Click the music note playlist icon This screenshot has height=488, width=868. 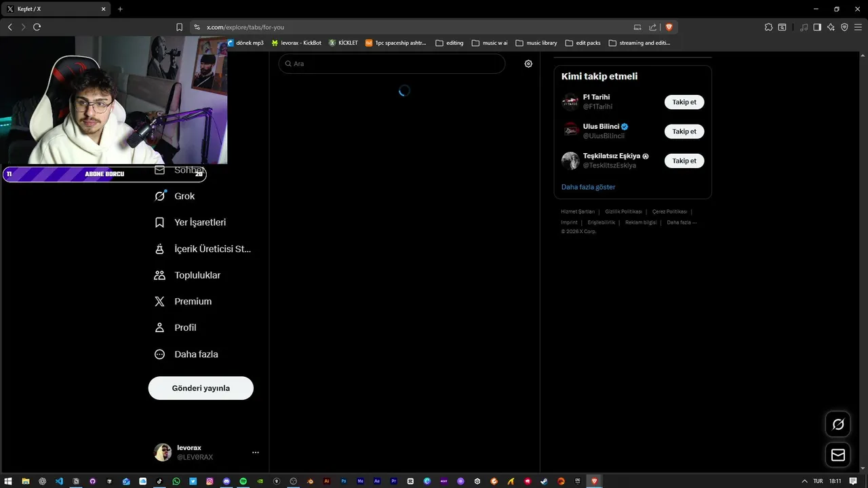(804, 27)
